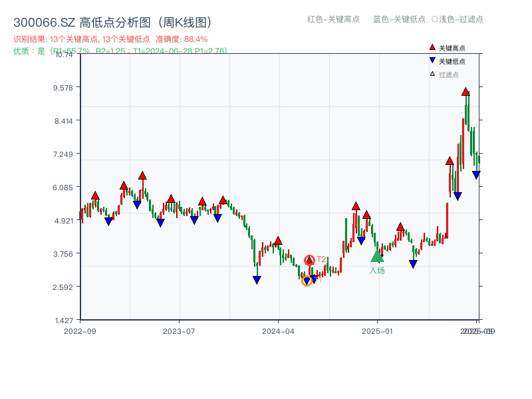Viewport: 532px width, 399px height.
Task: Click the red triangle above the highest peak
Action: tap(465, 93)
